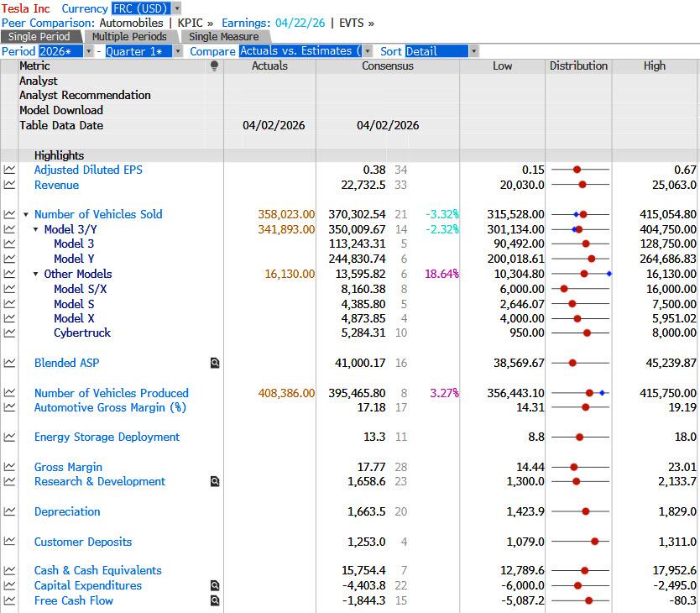Click the chart icon beside the Cybertruck row
The height and width of the screenshot is (613, 700).
(x=9, y=333)
